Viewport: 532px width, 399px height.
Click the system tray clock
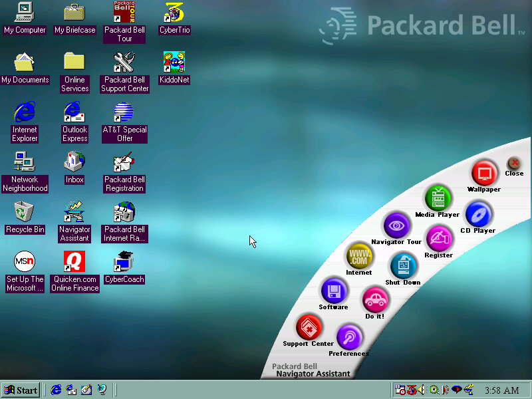tap(502, 390)
